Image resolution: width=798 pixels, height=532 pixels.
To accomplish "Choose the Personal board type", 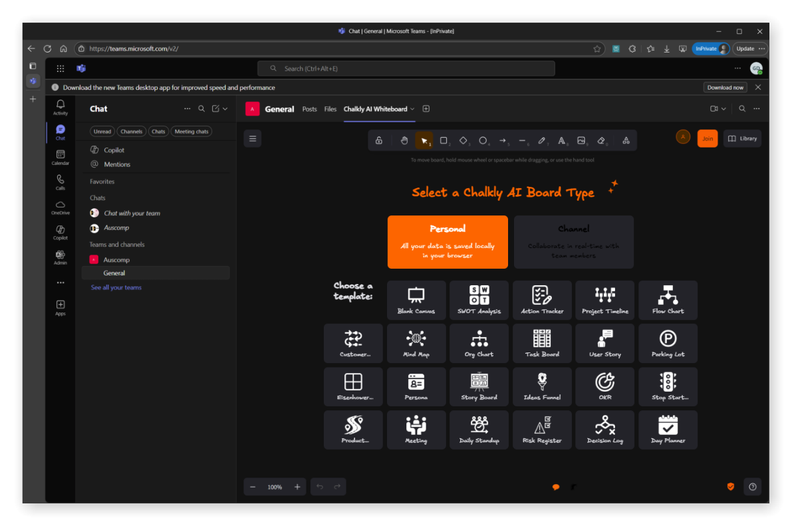I will tap(448, 242).
